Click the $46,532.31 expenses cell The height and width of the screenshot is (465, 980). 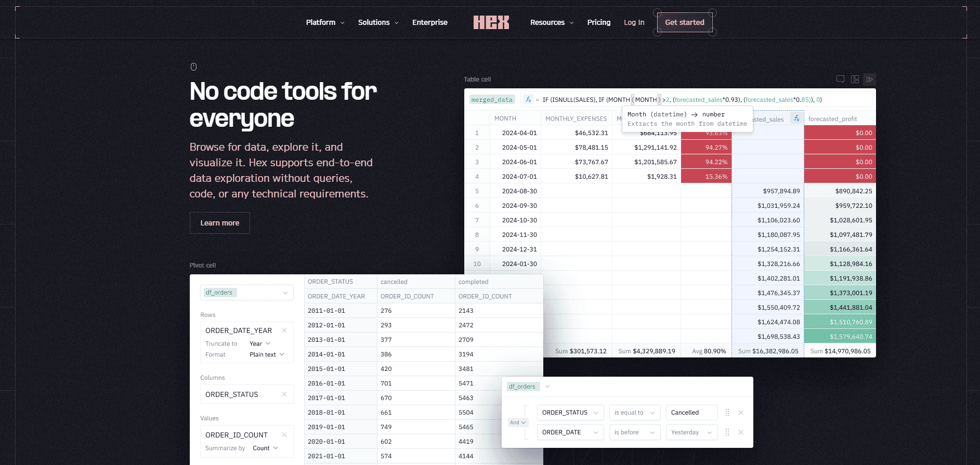click(x=577, y=133)
